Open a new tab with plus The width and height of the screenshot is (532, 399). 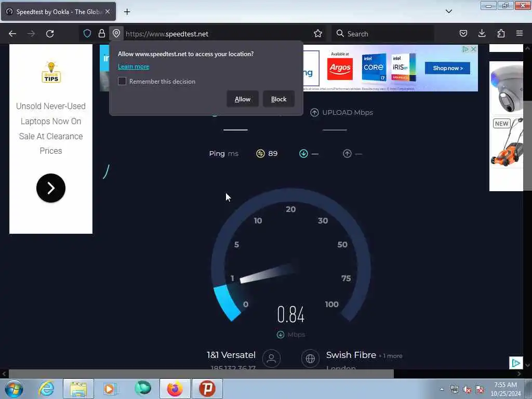pos(127,12)
